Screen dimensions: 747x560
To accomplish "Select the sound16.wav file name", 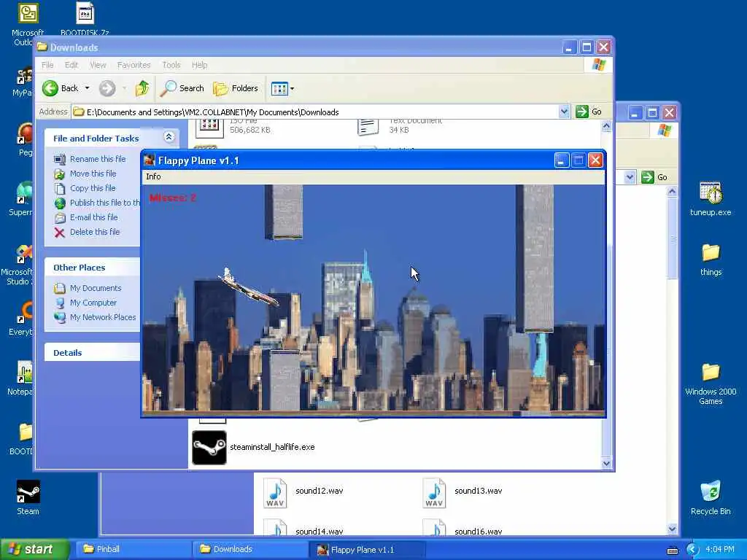I will [478, 532].
